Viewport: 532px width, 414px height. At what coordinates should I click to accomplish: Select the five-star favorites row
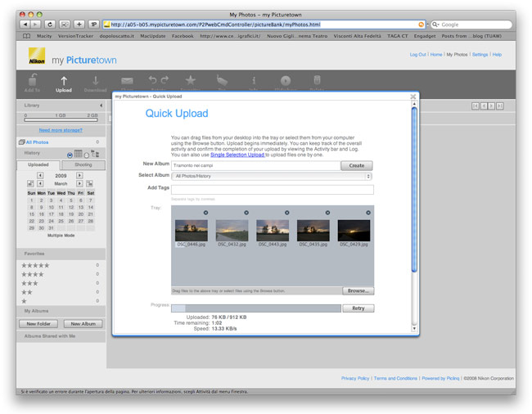pyautogui.click(x=61, y=265)
